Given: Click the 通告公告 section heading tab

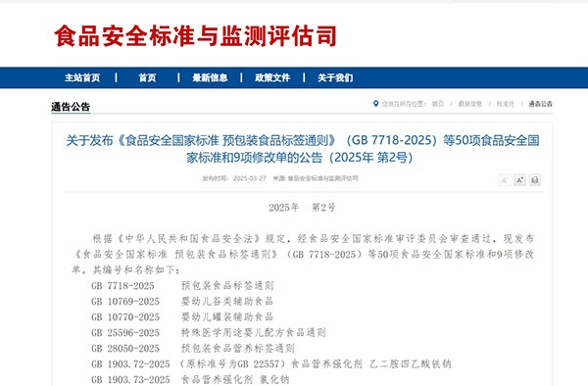Looking at the screenshot, I should [x=71, y=107].
